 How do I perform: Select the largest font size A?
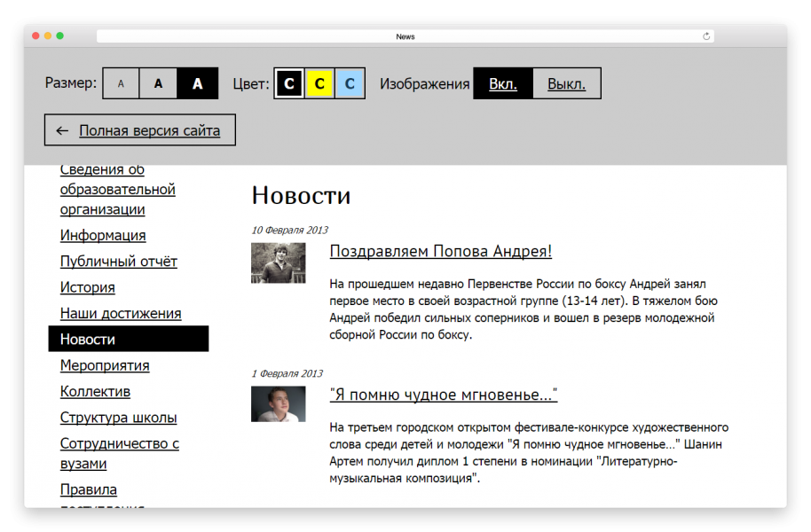(x=198, y=84)
